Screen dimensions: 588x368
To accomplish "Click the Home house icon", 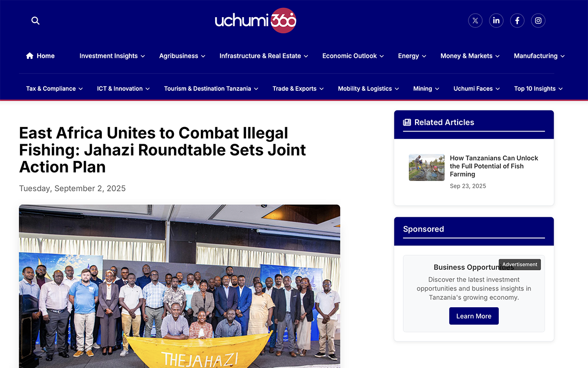I will [x=30, y=56].
